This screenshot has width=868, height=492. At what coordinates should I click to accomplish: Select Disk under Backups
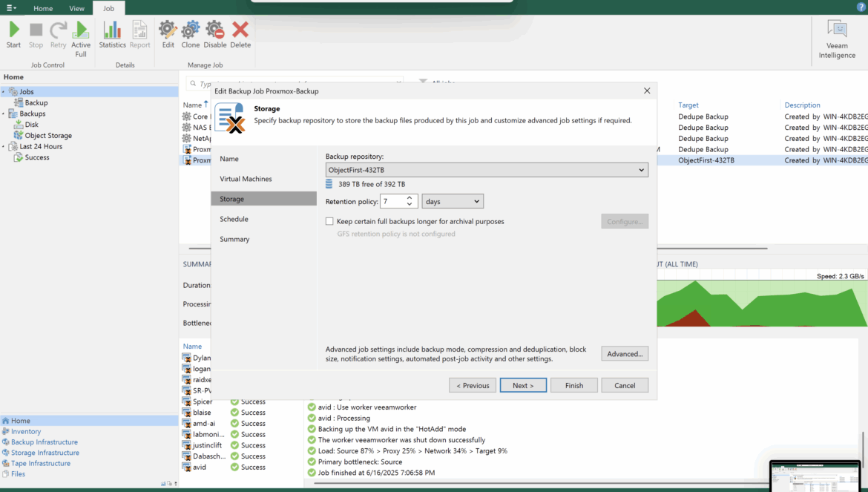[32, 125]
